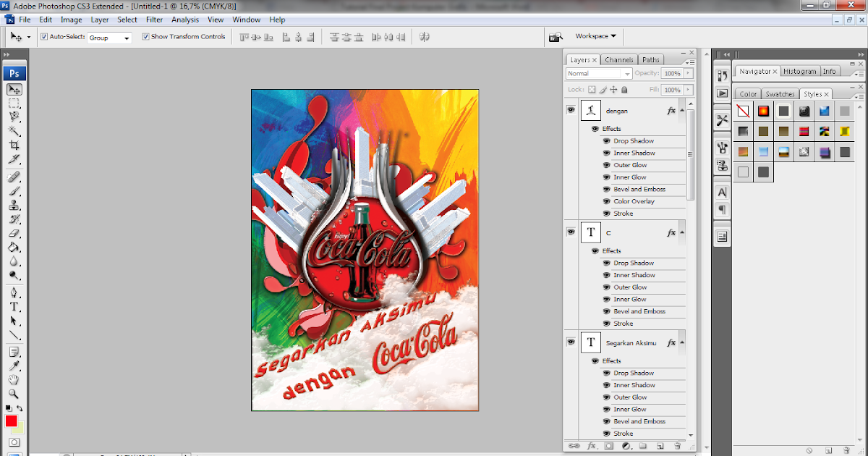Image resolution: width=868 pixels, height=456 pixels.
Task: Select the Rectangular Marquee tool
Action: (x=14, y=104)
